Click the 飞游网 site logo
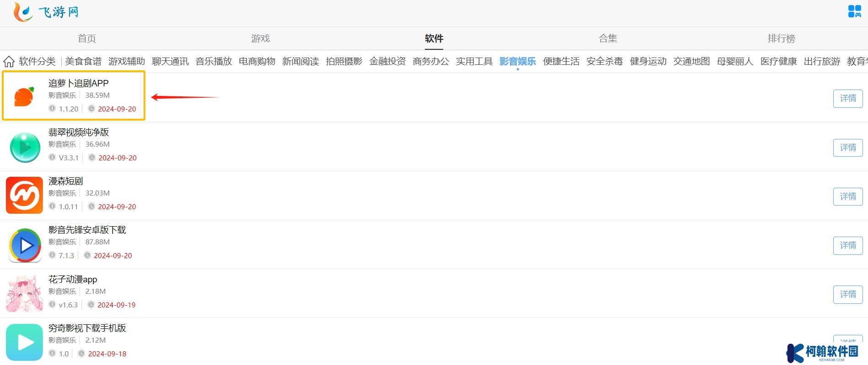868x365 pixels. [46, 12]
